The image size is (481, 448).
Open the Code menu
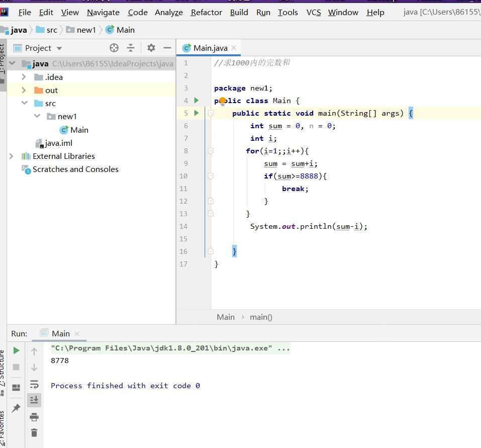(x=137, y=12)
